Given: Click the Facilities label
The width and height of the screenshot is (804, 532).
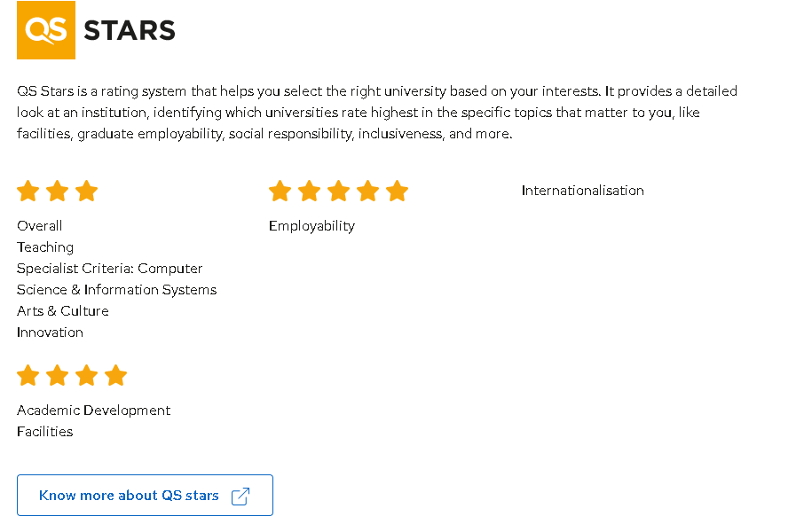Looking at the screenshot, I should pos(45,432).
